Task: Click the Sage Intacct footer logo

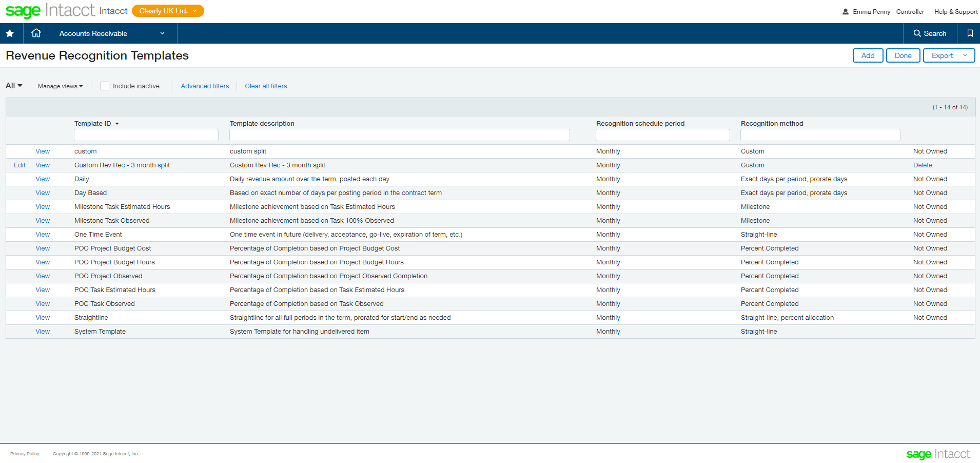Action: (938, 454)
